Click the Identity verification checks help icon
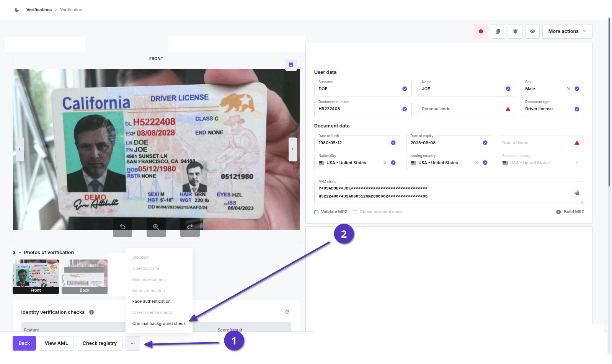Screen dimensions: 612x364 [x=91, y=312]
